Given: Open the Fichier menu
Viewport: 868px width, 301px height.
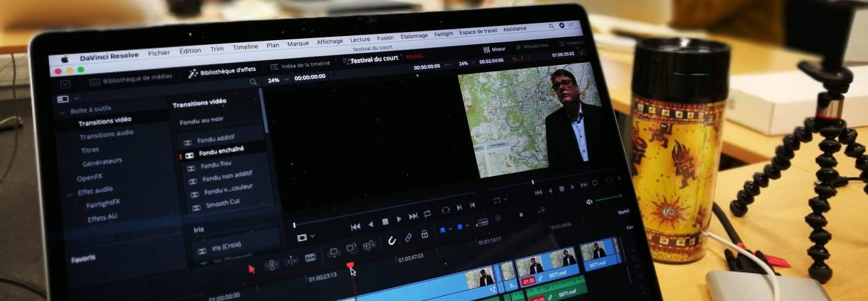Looking at the screenshot, I should coord(159,52).
